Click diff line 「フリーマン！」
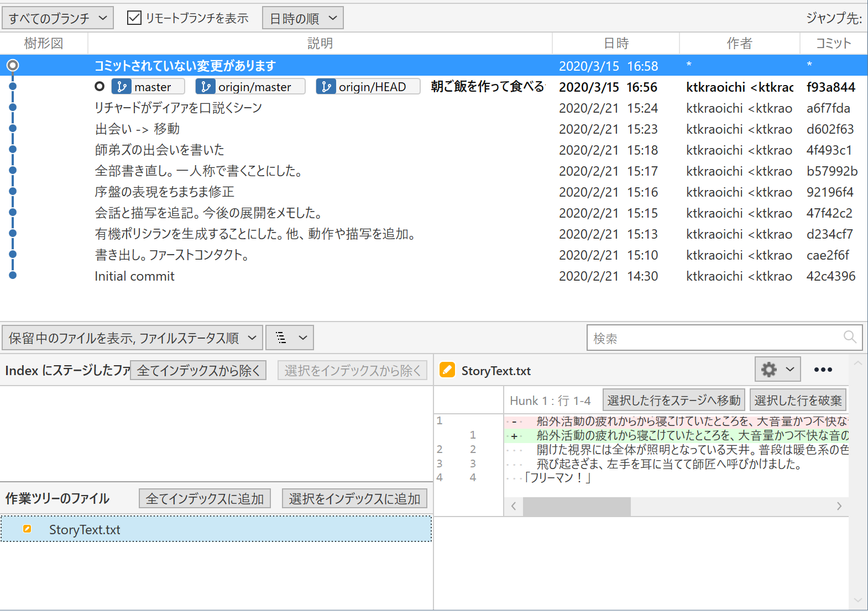This screenshot has height=611, width=868. tap(676, 477)
